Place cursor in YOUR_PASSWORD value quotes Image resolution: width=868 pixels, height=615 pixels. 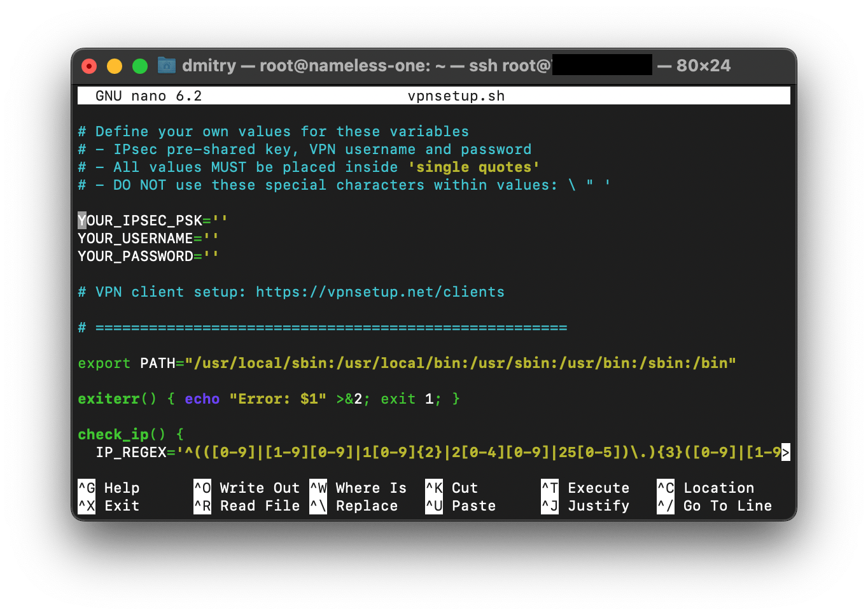pos(211,257)
